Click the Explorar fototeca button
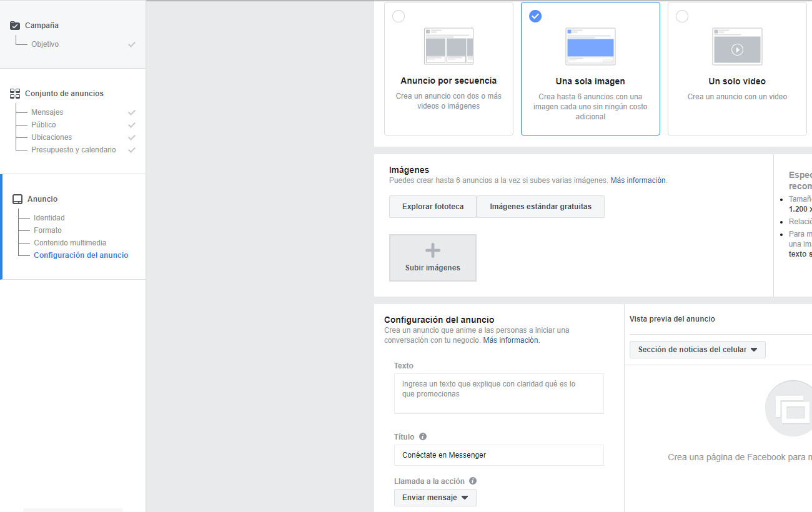Screen dimensions: 812x512 [432, 207]
